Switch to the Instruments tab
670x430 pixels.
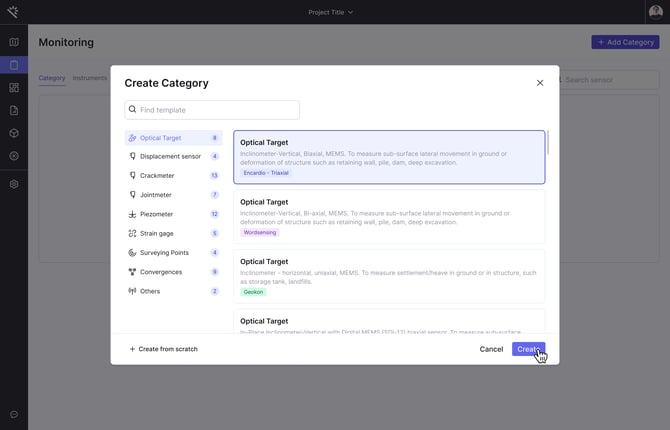[x=90, y=78]
